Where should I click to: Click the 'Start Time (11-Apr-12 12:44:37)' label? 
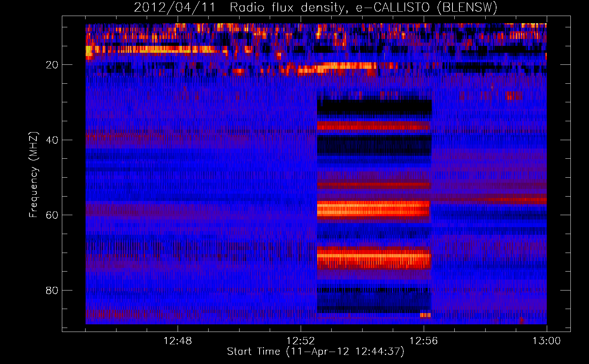pyautogui.click(x=316, y=352)
